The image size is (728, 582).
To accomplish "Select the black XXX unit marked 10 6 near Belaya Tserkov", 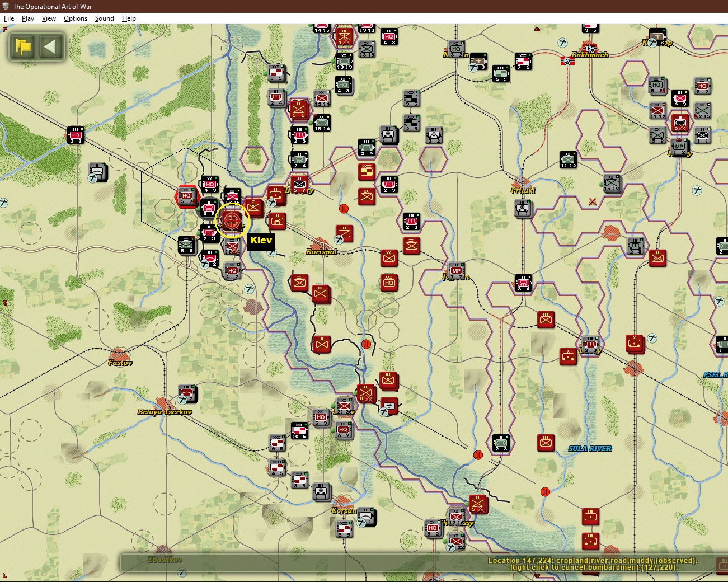I will [x=299, y=431].
